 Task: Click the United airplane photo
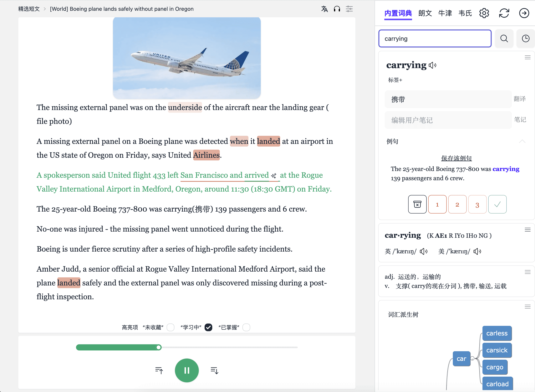pyautogui.click(x=187, y=58)
